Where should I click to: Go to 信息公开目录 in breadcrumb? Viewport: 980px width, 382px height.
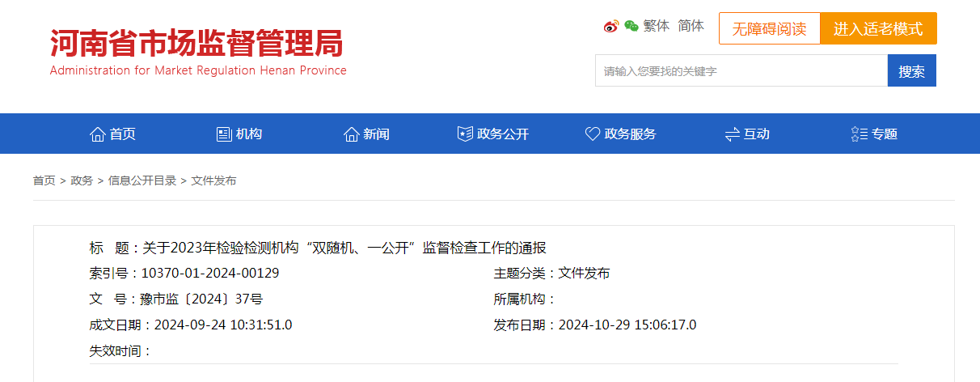tap(142, 180)
